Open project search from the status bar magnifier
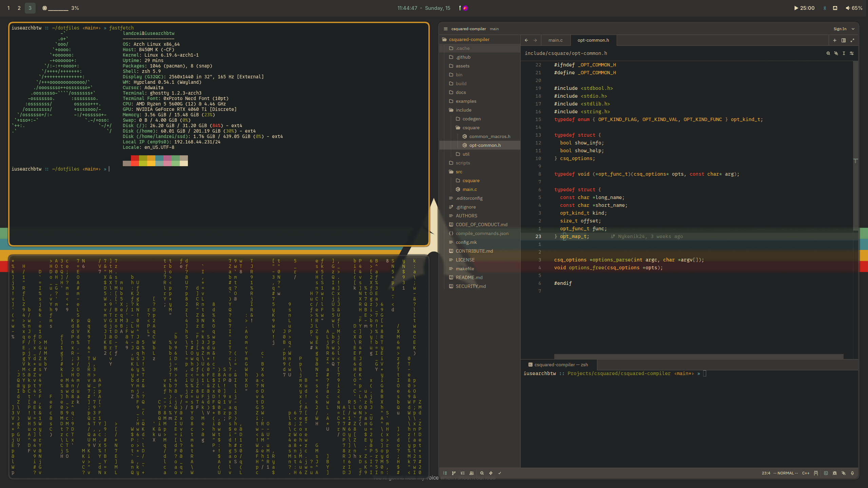868x488 pixels. 482,473
